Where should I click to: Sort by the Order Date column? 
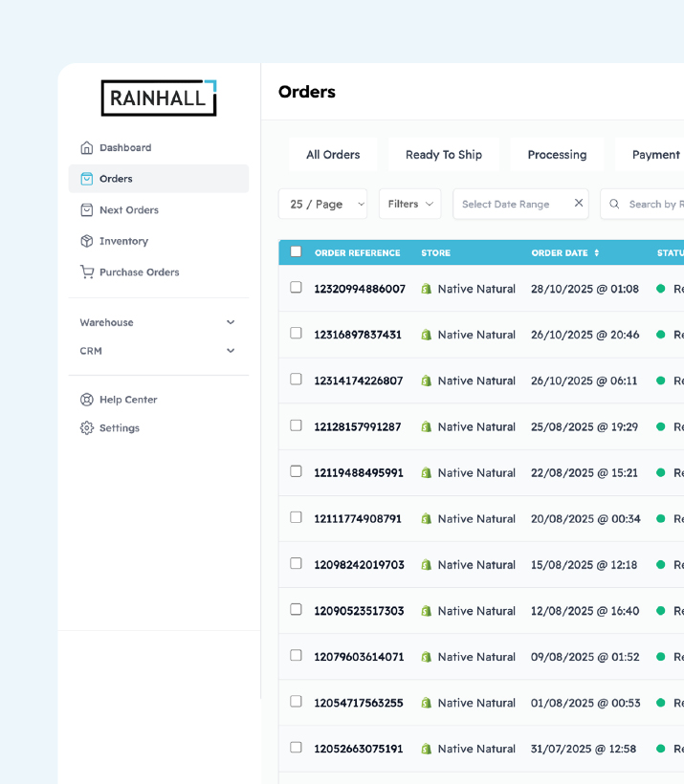pyautogui.click(x=564, y=253)
